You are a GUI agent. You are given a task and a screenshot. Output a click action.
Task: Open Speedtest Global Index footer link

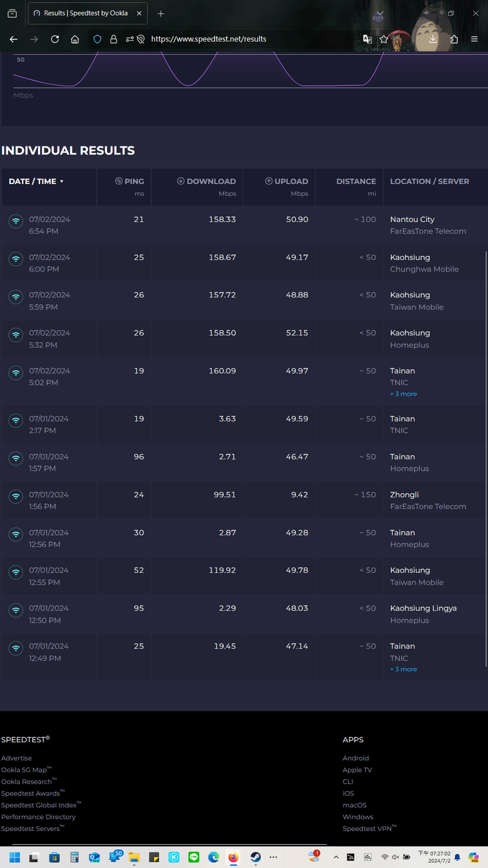[x=41, y=805]
